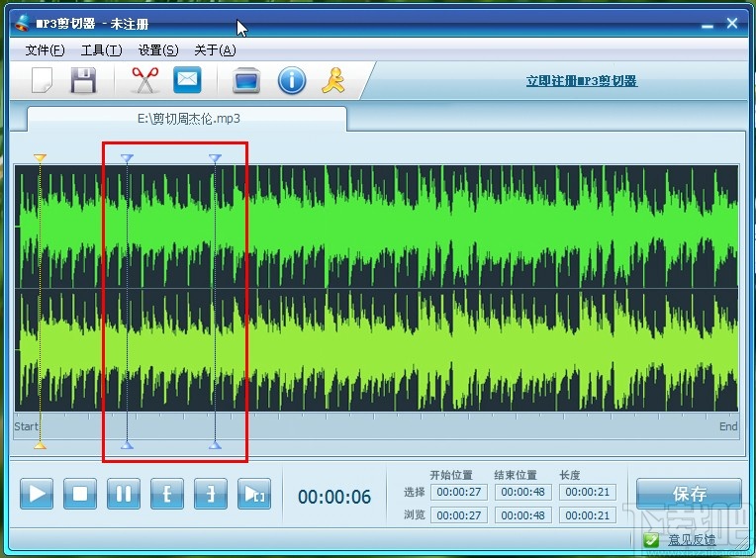
Task: Click the 选择 长度 field 00:00:21
Action: [587, 492]
